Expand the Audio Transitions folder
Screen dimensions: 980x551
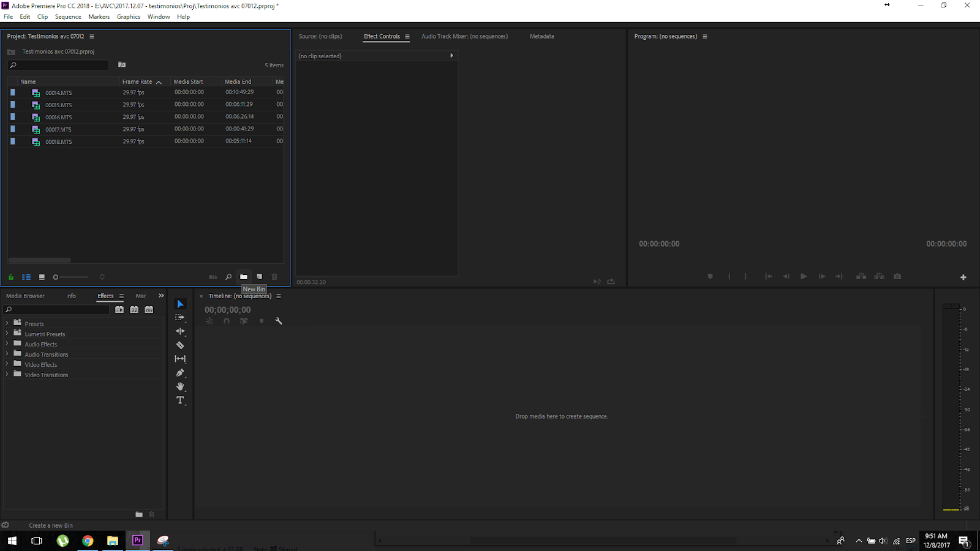pos(7,354)
